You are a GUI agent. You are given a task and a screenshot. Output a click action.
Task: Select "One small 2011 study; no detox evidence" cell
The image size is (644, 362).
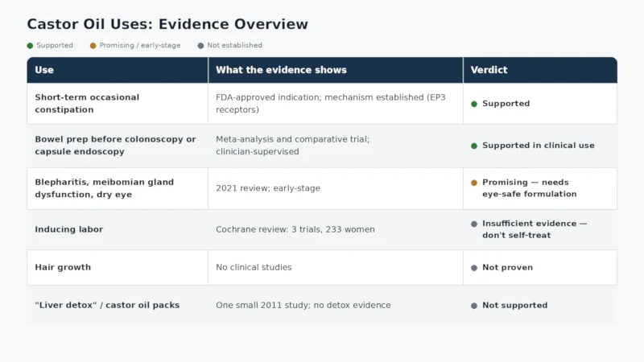tap(336, 306)
